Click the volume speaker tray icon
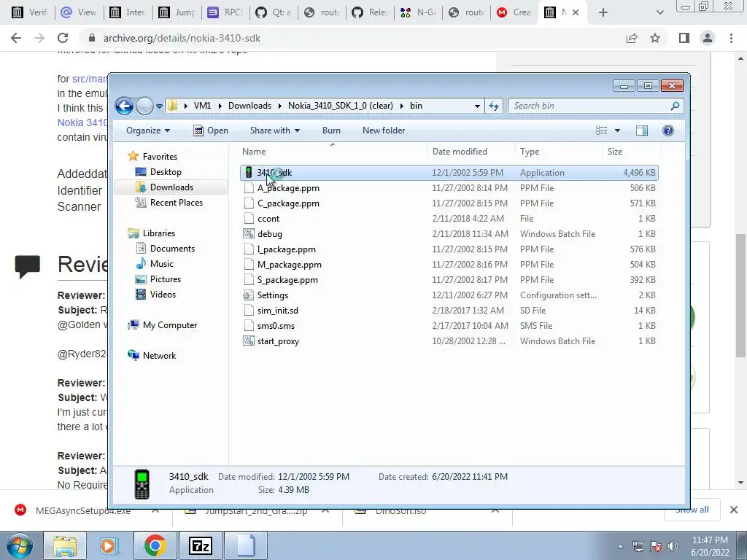 pos(673,546)
